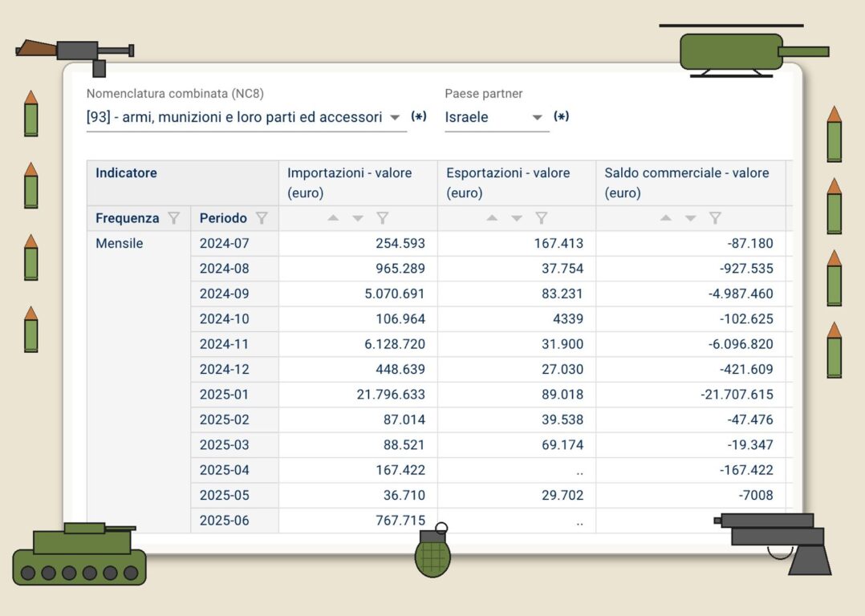This screenshot has height=616, width=865.
Task: Filter the Saldo commerciale column
Action: tap(715, 218)
